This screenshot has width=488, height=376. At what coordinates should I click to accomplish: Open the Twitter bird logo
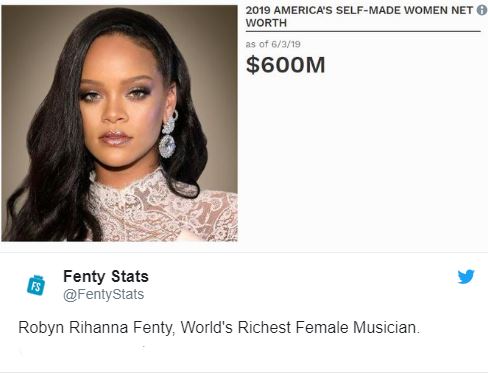coord(466,277)
